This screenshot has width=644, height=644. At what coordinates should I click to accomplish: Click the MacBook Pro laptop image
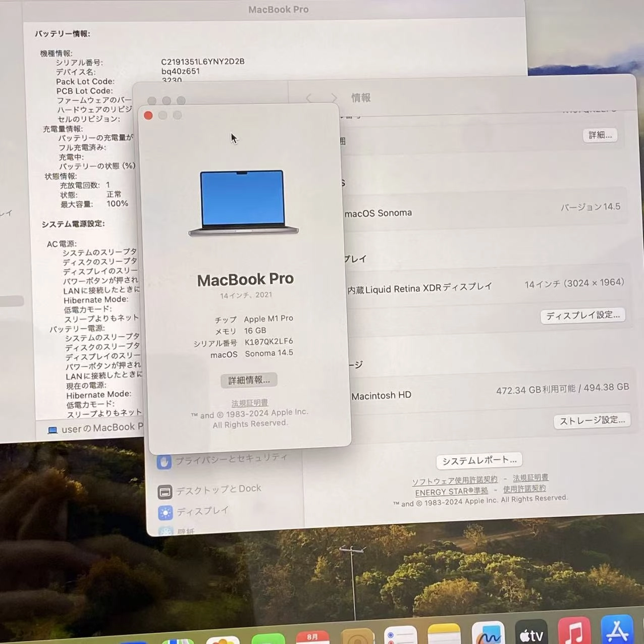point(243,203)
